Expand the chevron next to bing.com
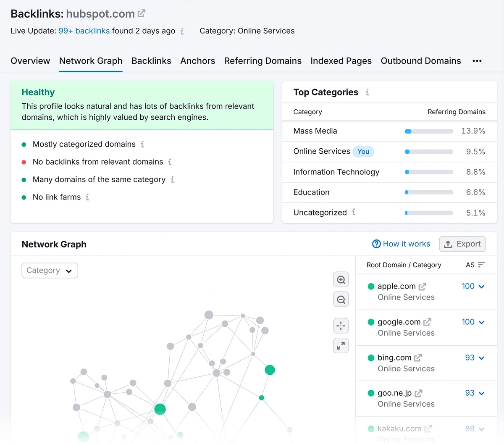The image size is (504, 444). [481, 357]
